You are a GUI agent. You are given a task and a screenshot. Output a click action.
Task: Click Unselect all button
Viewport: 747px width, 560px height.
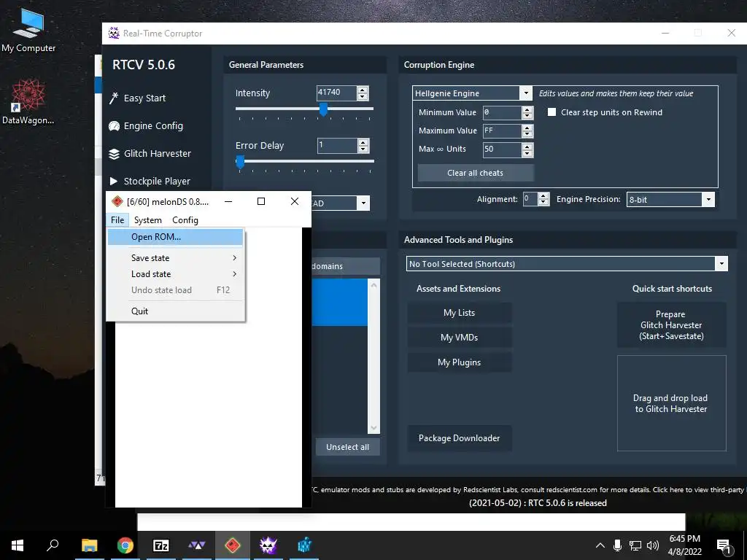coord(347,447)
